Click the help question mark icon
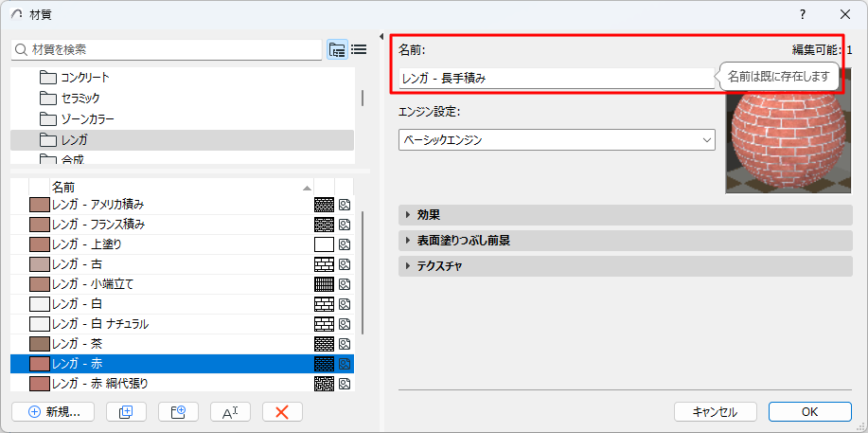Image resolution: width=868 pixels, height=433 pixels. 803,14
